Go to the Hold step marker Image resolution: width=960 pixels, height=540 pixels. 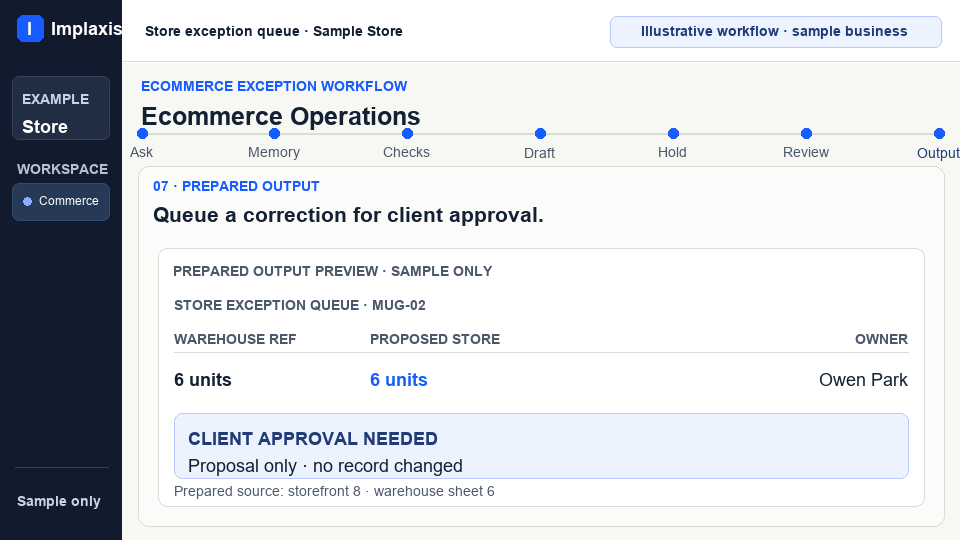[673, 133]
